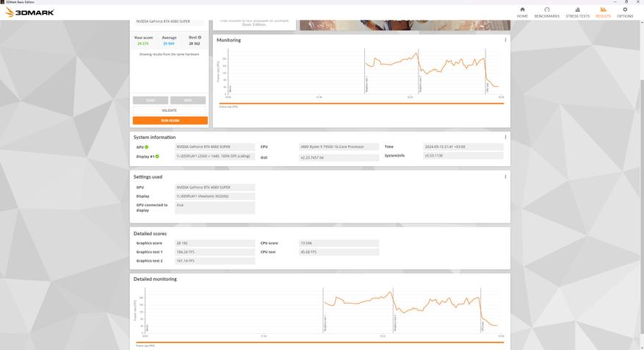Click the Detailed monitoring frame rate chart
This screenshot has height=350, width=644.
pyautogui.click(x=322, y=311)
